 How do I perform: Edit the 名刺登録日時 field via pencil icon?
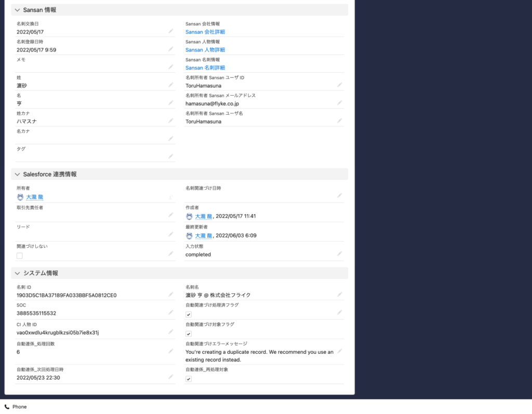tap(170, 49)
